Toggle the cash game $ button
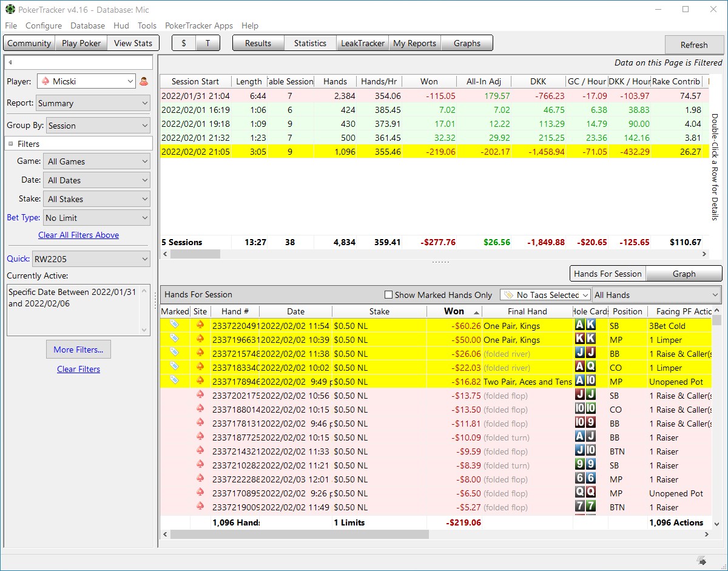 coord(184,43)
